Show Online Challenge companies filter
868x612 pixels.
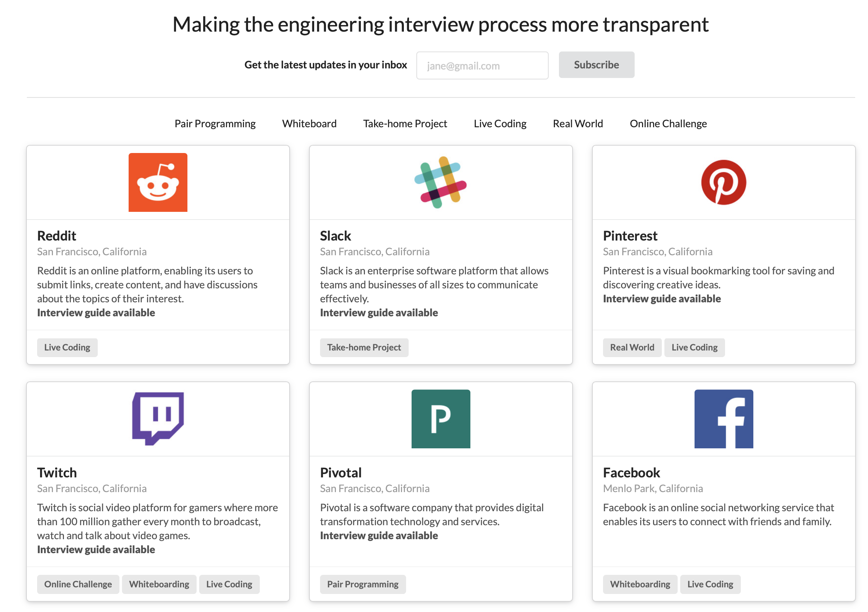point(668,124)
